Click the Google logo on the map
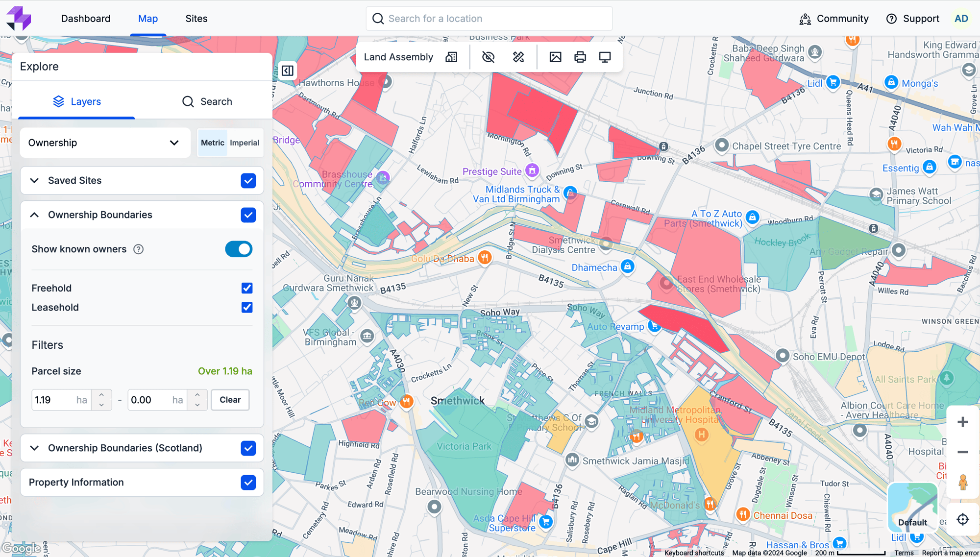 tap(21, 548)
